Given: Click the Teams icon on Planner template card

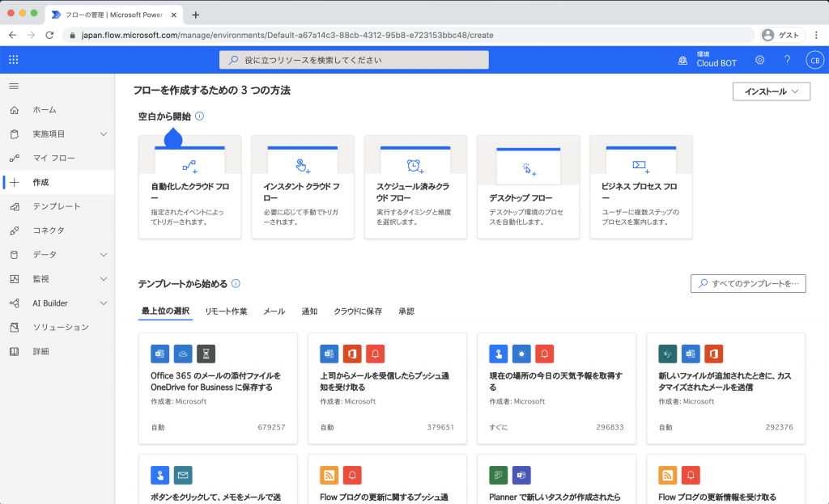Looking at the screenshot, I should (521, 476).
